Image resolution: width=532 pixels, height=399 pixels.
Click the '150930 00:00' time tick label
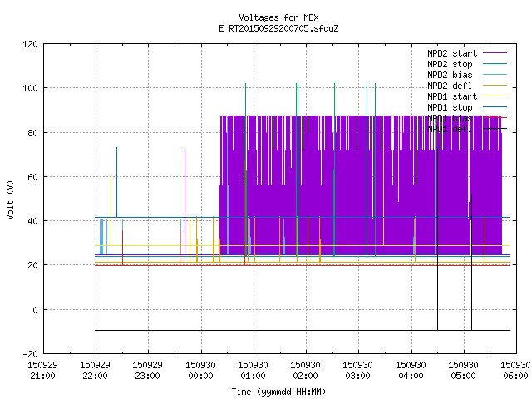[200, 371]
